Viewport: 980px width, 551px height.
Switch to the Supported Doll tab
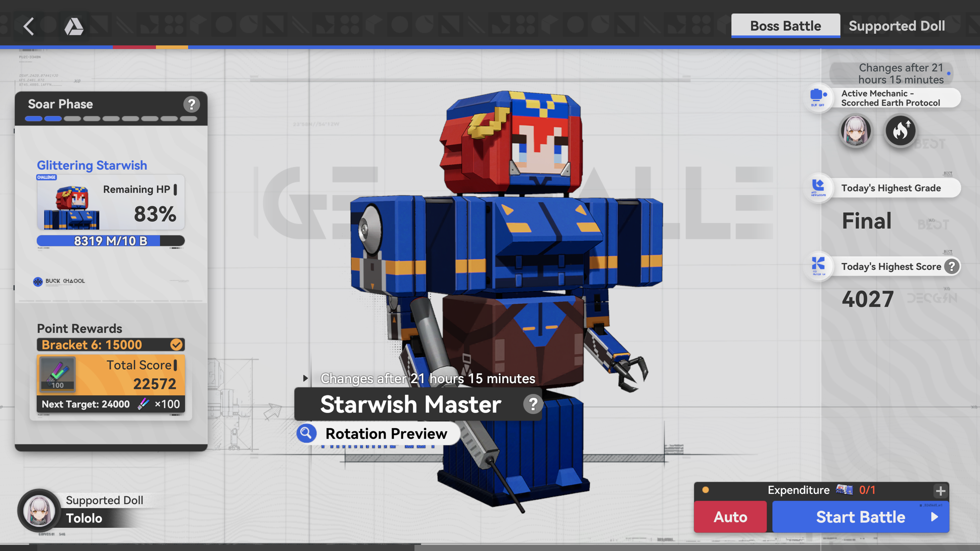[x=897, y=26]
